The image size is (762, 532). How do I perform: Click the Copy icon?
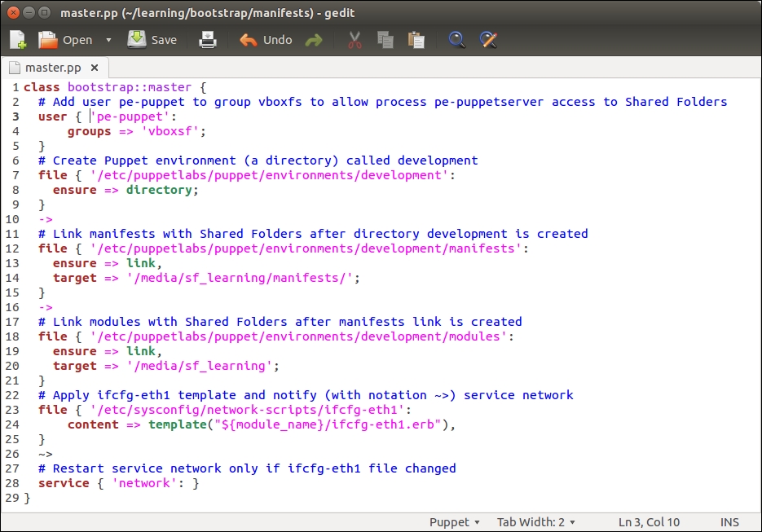385,40
